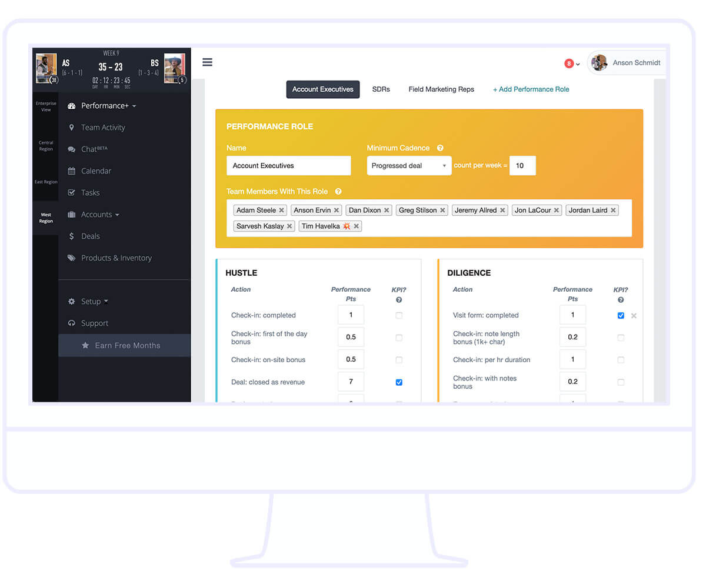Screen dimensions: 706x588
Task: Remove Sarvesh Kaslay tag
Action: click(289, 226)
